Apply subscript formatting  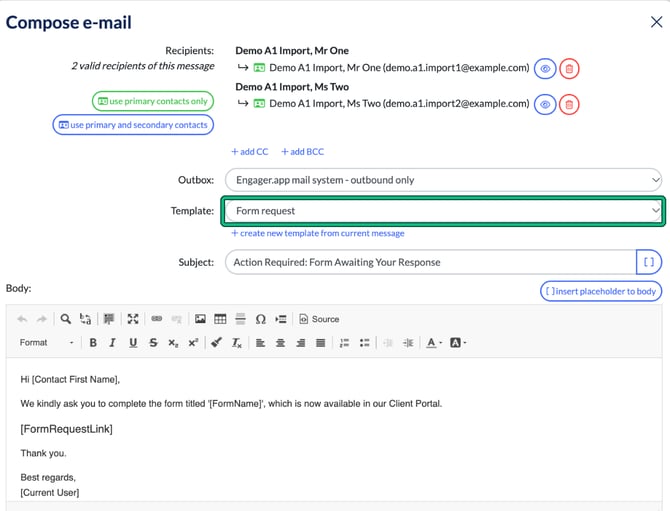point(173,343)
